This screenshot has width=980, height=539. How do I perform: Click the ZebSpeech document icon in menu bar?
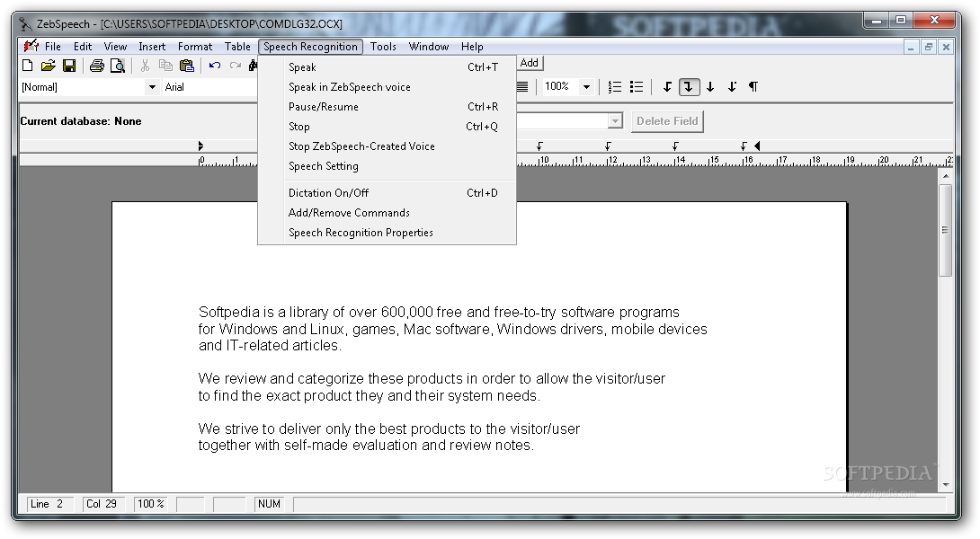[31, 46]
